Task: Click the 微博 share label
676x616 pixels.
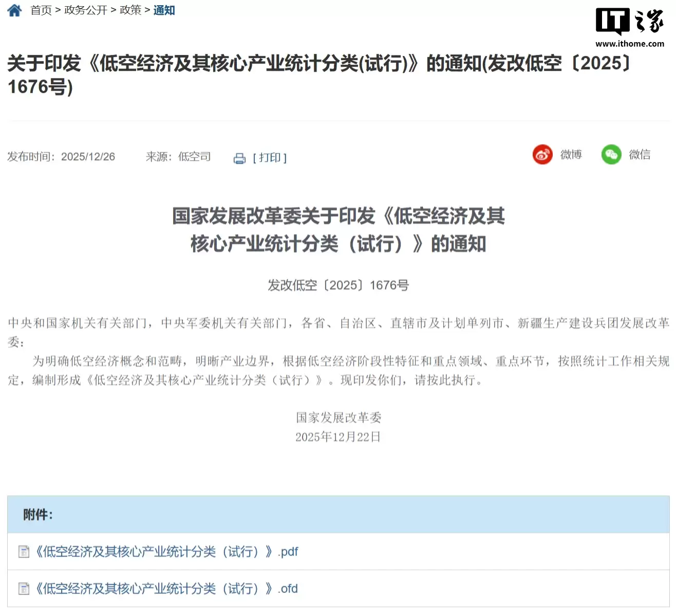Action: (570, 155)
